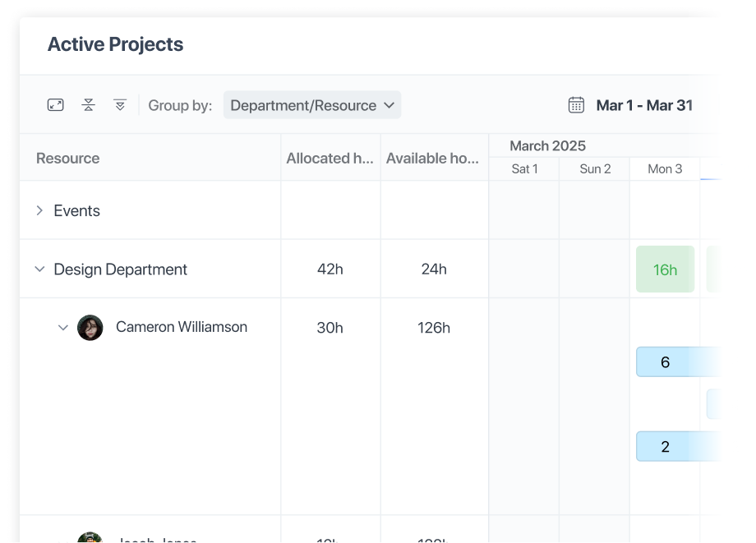This screenshot has height=543, width=756.
Task: Click the Mon 3 day header
Action: tap(665, 169)
